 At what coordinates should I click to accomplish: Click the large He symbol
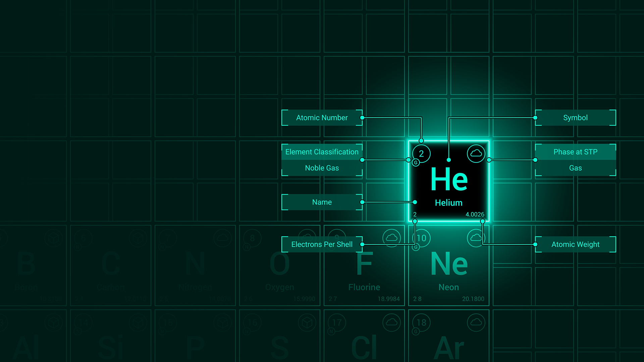tap(449, 180)
